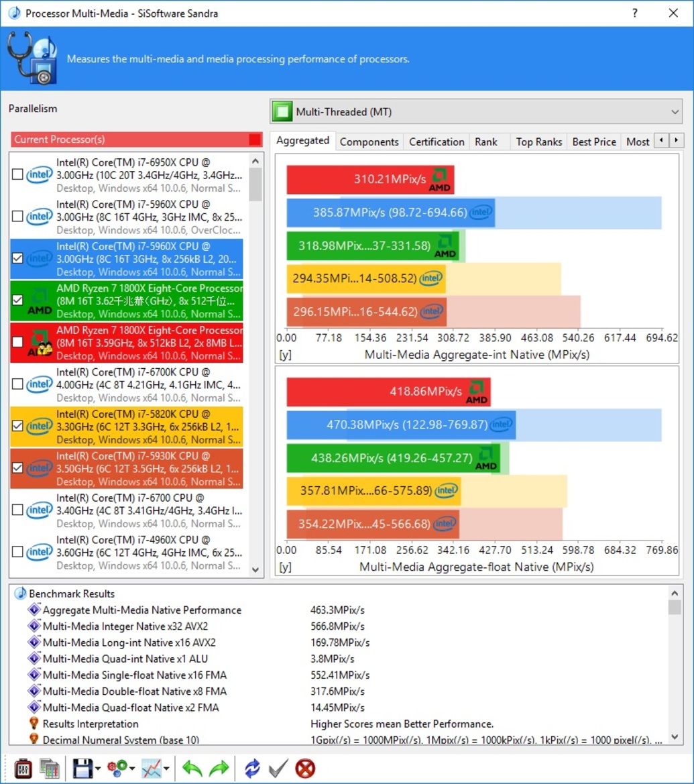The width and height of the screenshot is (694, 784).
Task: Click the diamond icon beside Aggregate Multi-Media Native Performance
Action: click(34, 610)
